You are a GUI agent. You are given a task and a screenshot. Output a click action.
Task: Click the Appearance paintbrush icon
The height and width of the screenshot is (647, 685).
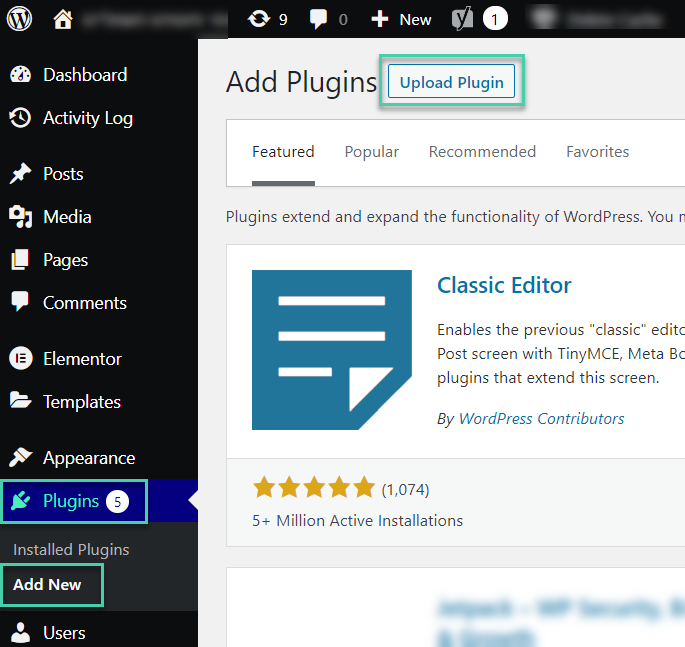(x=20, y=457)
